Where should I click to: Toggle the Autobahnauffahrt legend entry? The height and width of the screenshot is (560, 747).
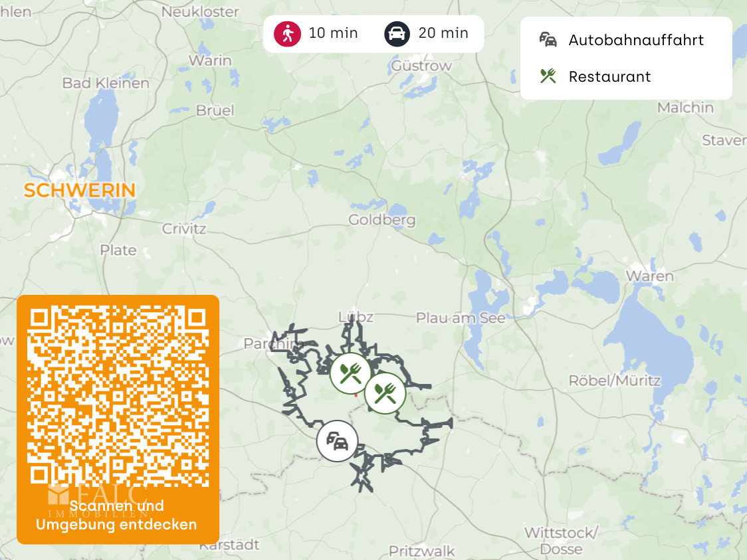(621, 40)
